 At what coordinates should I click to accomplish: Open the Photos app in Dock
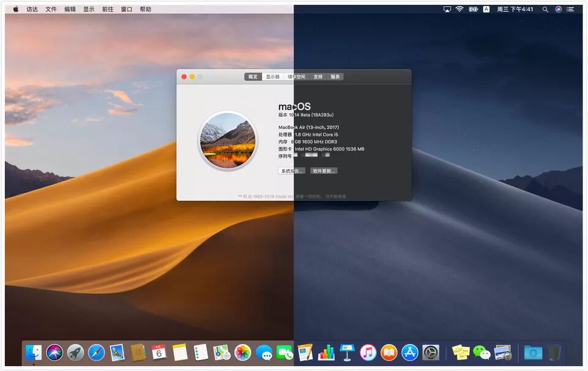pyautogui.click(x=243, y=353)
